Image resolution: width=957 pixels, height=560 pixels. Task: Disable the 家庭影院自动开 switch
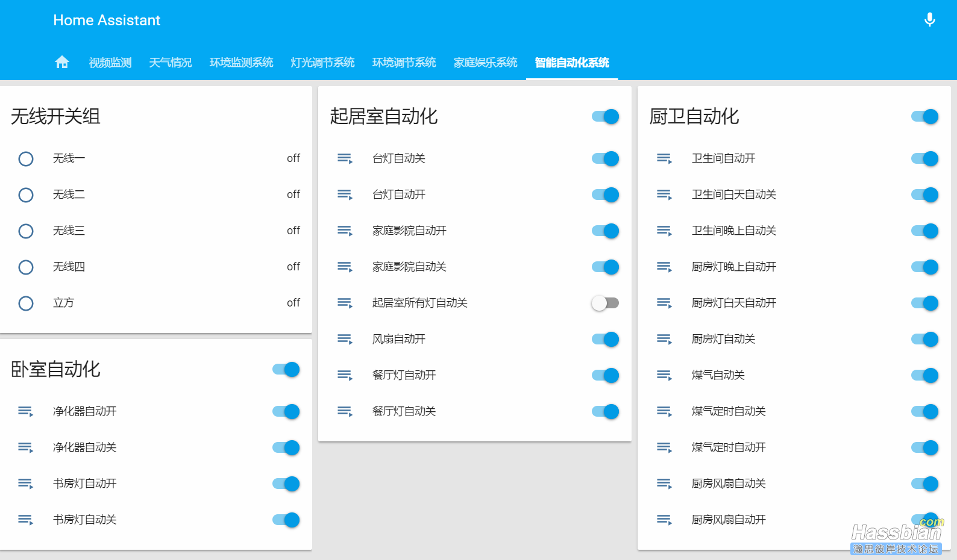pyautogui.click(x=606, y=231)
